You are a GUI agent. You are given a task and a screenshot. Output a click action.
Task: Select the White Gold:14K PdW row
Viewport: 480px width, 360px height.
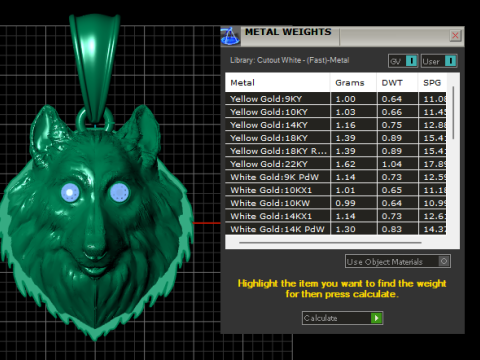coord(336,229)
